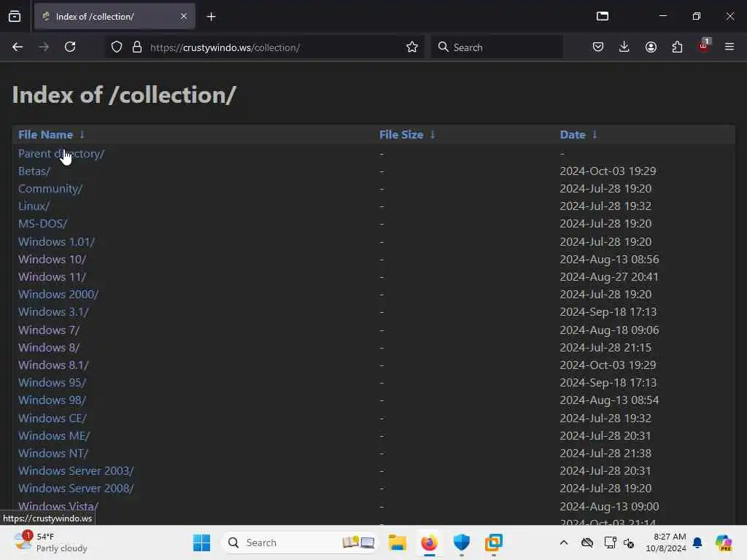Open Save to Pocket icon
Image resolution: width=747 pixels, height=560 pixels.
click(598, 47)
